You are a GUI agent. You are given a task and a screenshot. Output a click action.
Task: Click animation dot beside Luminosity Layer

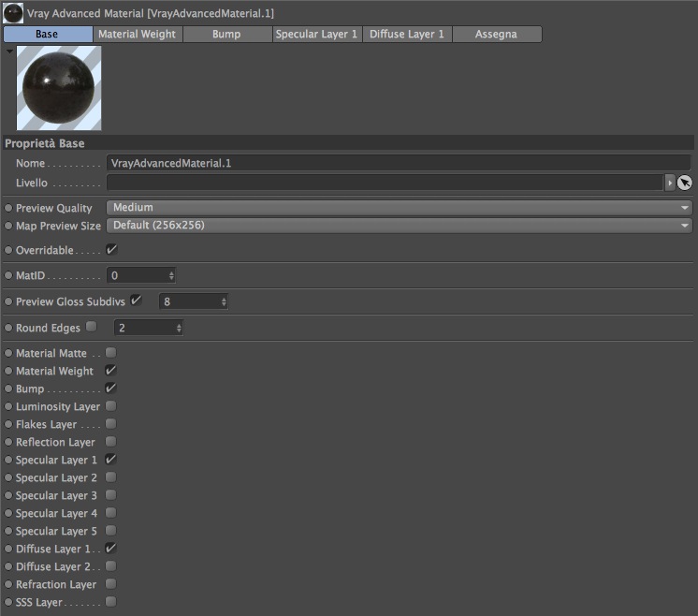point(8,406)
